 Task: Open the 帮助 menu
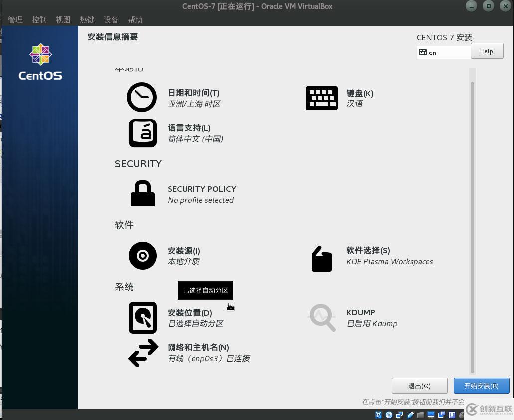tap(135, 20)
